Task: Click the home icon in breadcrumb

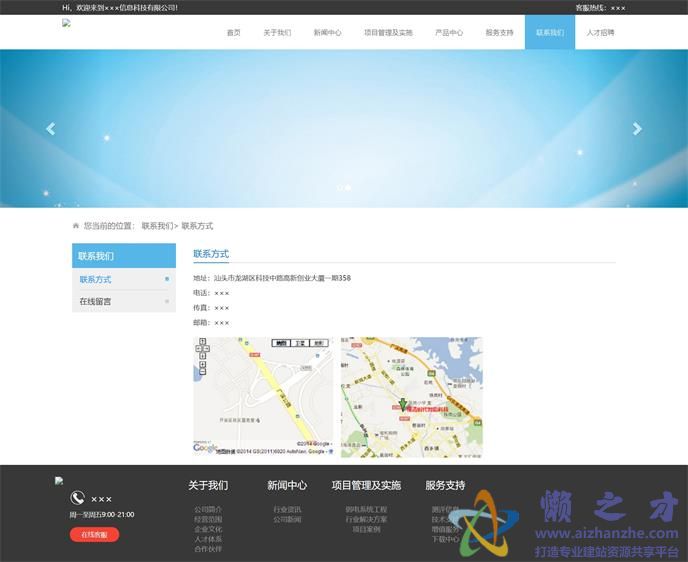Action: click(x=75, y=226)
